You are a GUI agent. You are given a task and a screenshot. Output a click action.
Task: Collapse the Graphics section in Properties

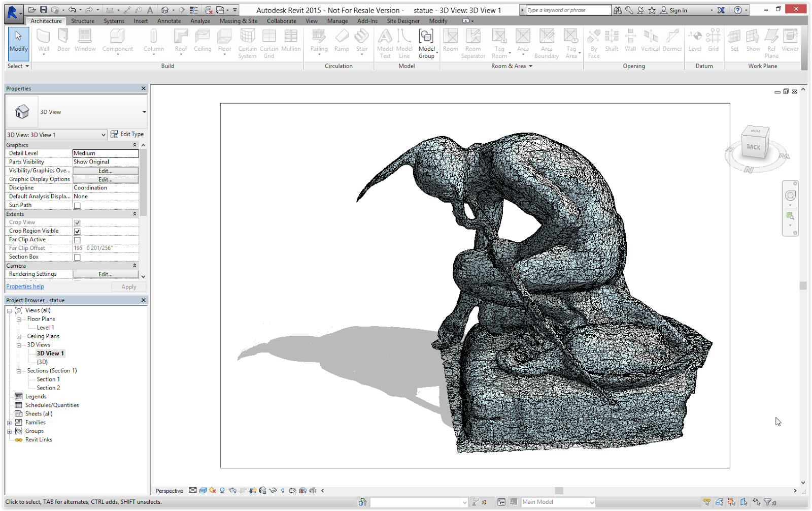tap(134, 145)
